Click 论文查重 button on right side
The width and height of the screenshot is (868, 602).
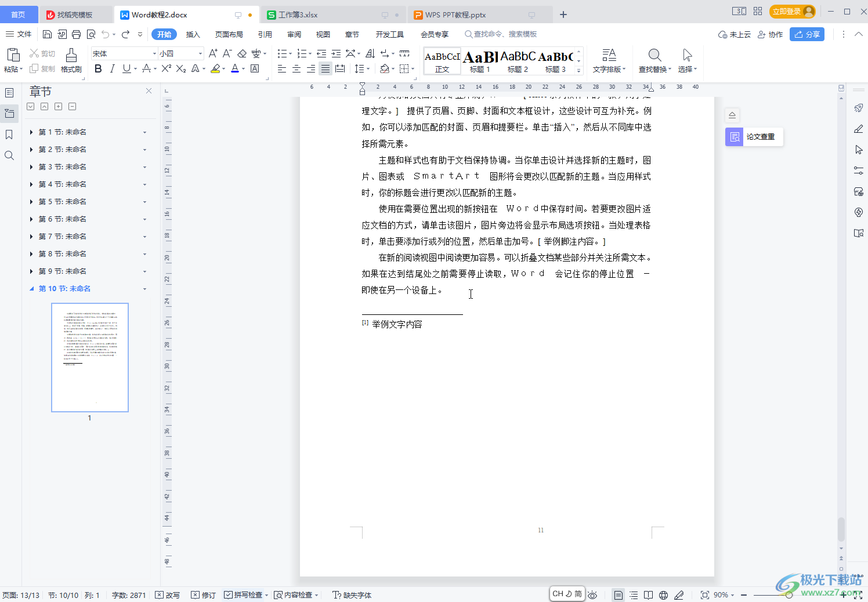pos(754,137)
